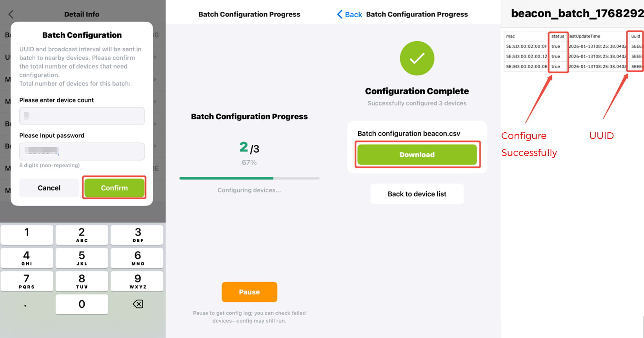Select the uuid column header
Viewport: 644px width, 338px height.
click(635, 36)
